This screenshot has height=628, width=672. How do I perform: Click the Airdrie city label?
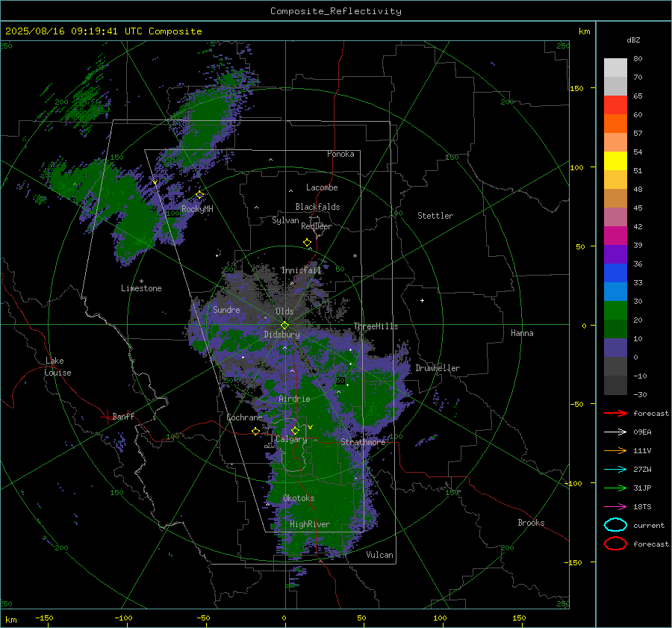(294, 399)
